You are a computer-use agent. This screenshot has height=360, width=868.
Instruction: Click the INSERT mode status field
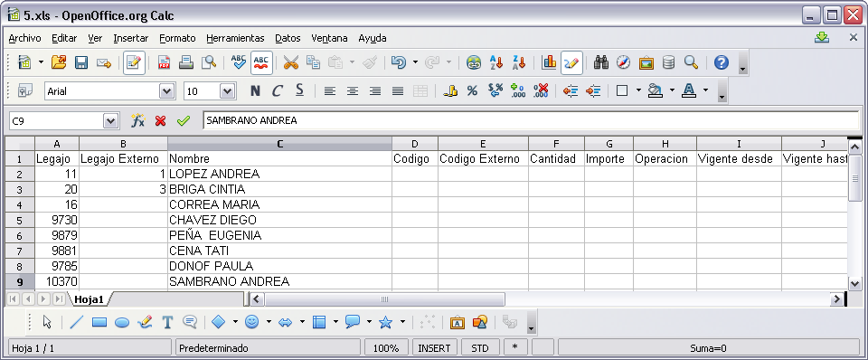[x=435, y=348]
